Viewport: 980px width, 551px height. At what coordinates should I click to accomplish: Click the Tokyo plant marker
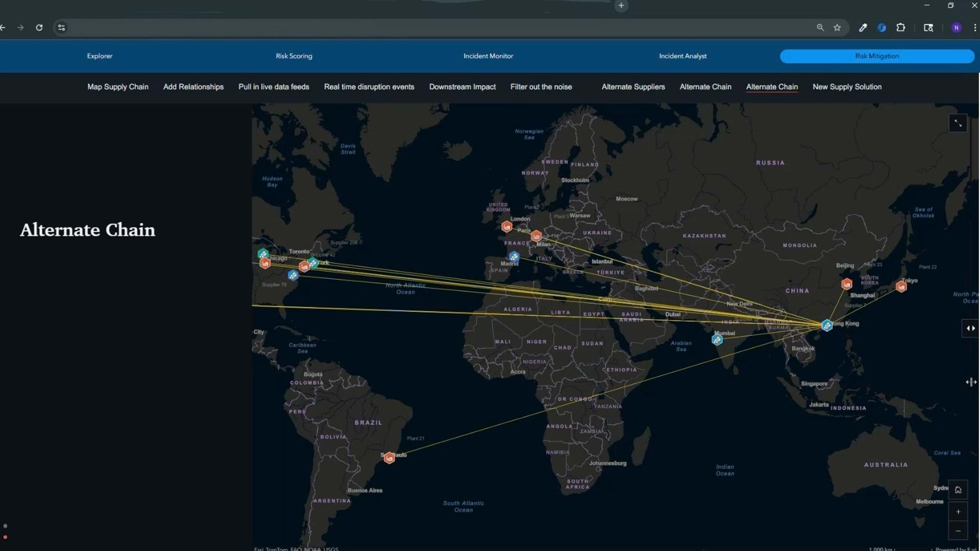click(900, 286)
